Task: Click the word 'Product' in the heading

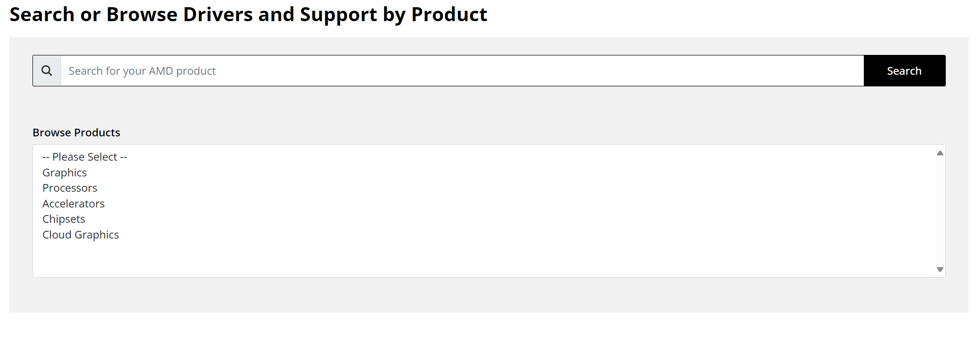Action: coord(449,15)
